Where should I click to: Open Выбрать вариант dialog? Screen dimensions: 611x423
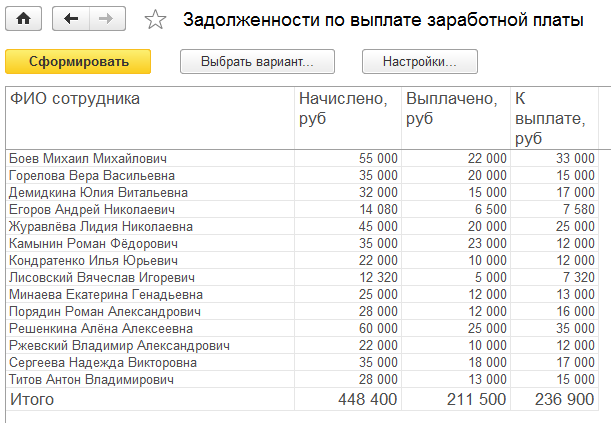click(x=257, y=62)
